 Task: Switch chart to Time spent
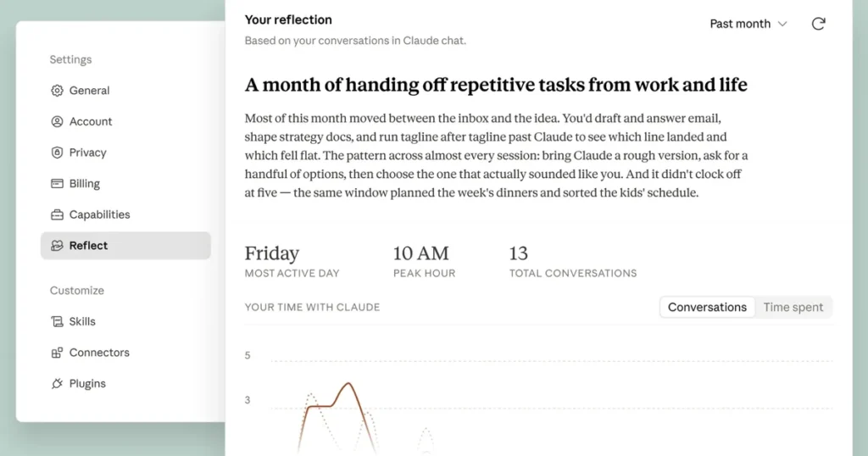pos(793,307)
